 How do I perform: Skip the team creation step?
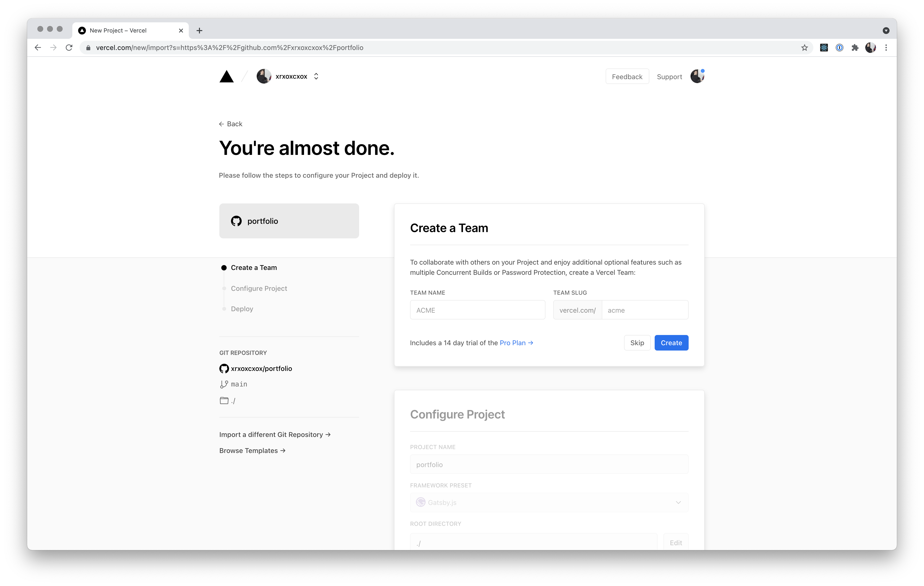[637, 343]
